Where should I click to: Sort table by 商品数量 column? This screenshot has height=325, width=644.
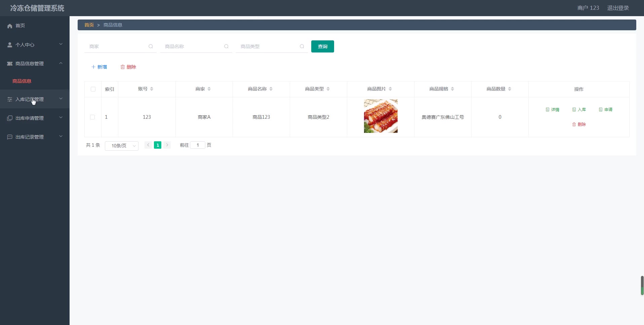point(510,89)
